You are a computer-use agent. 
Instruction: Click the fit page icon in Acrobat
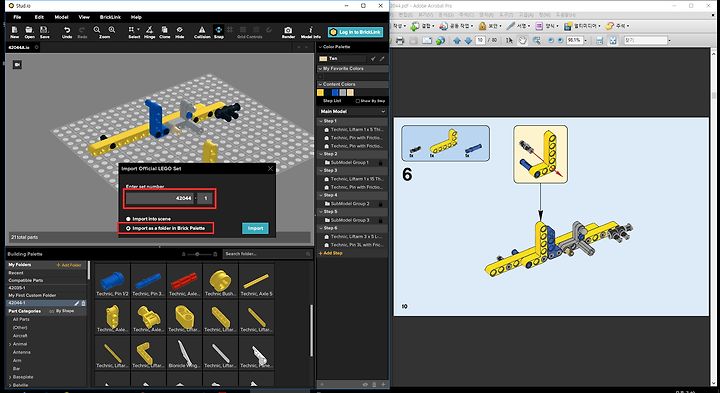pos(613,40)
